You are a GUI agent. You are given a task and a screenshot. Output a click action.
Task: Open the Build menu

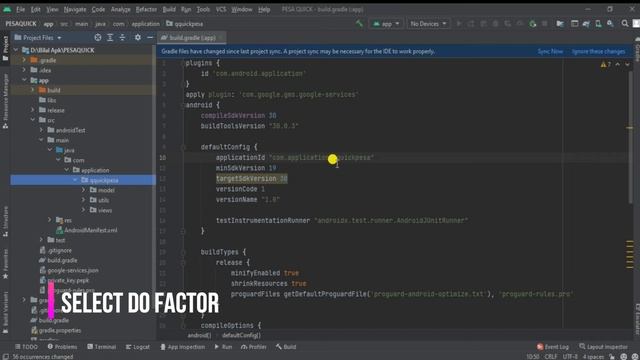pos(169,9)
